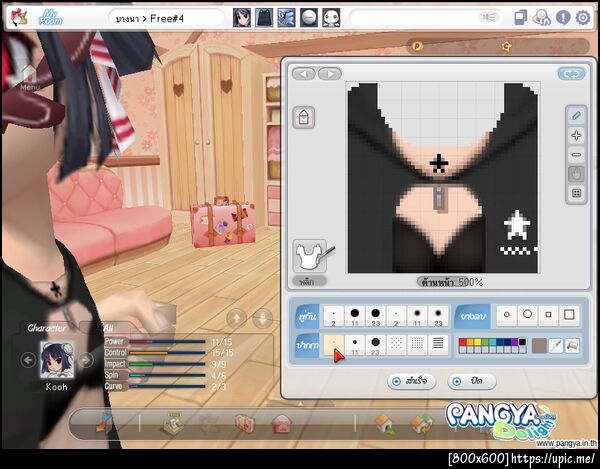
Task: Toggle the canvas grid tool
Action: point(576,193)
